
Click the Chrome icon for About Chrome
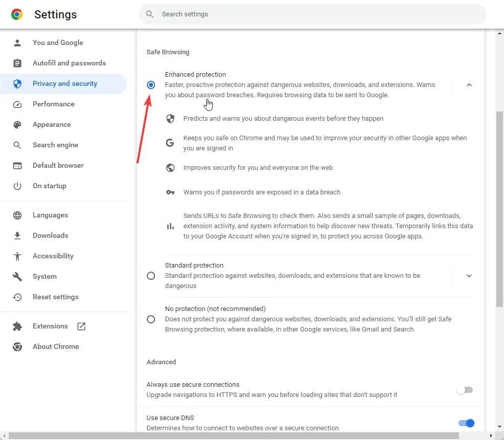(x=17, y=347)
